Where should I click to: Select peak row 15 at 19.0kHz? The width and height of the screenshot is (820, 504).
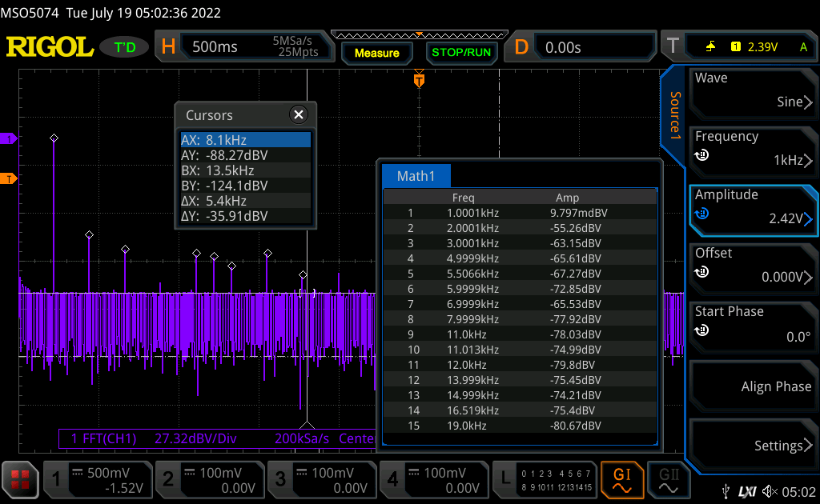[520, 425]
